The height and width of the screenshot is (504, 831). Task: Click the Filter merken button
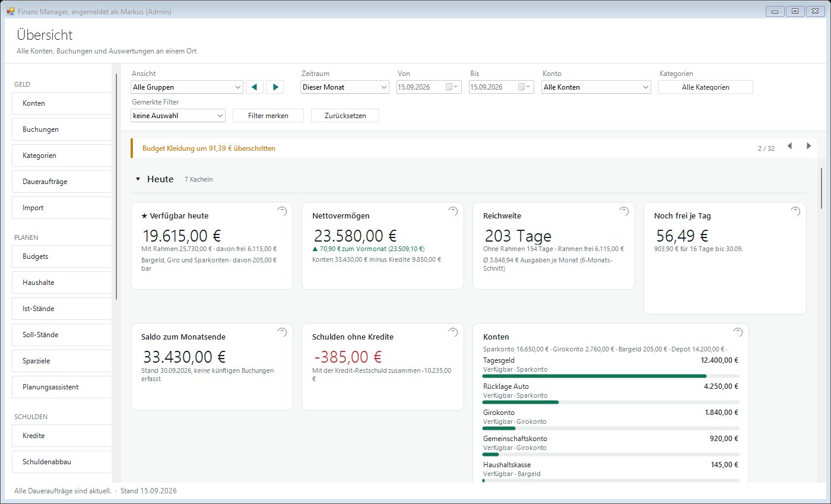click(268, 116)
